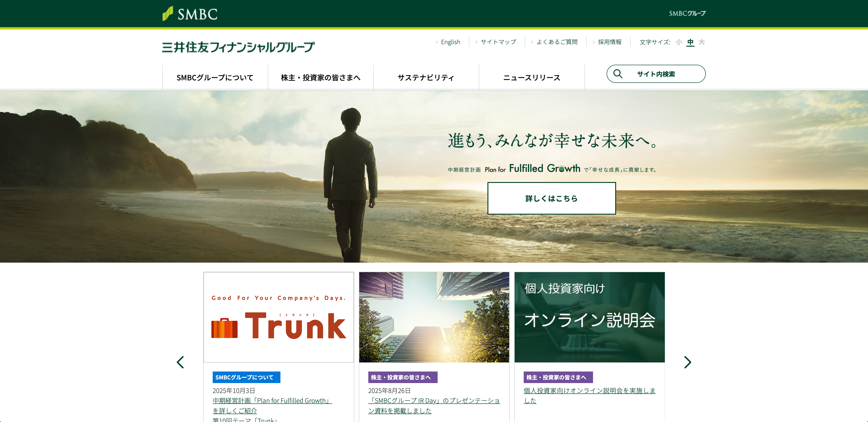The width and height of the screenshot is (868, 422).
Task: Open SMBCグループについて navigation menu
Action: (x=215, y=77)
